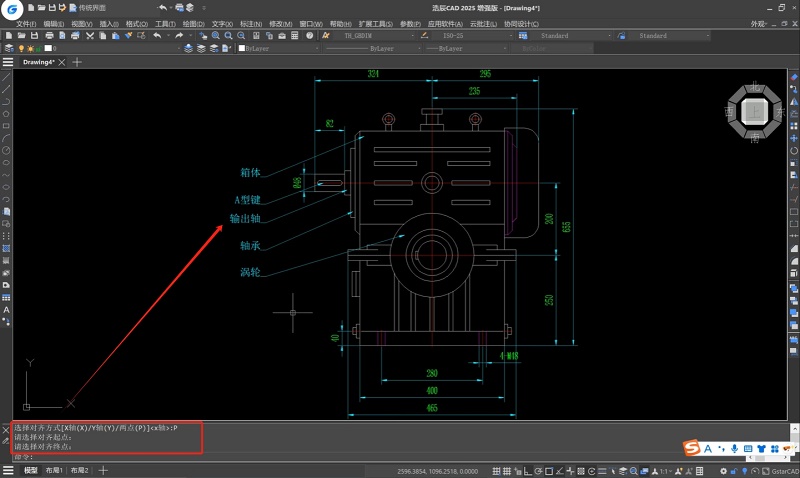Toggle layer 0 freeze sun icon

[30, 48]
